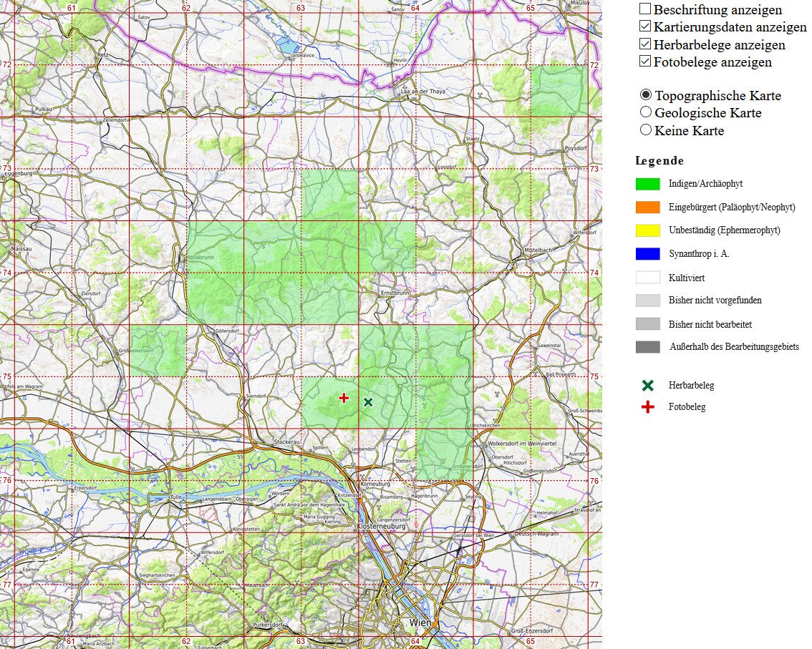This screenshot has width=812, height=649.
Task: Click the Kultiviert legend label
Action: click(x=687, y=278)
